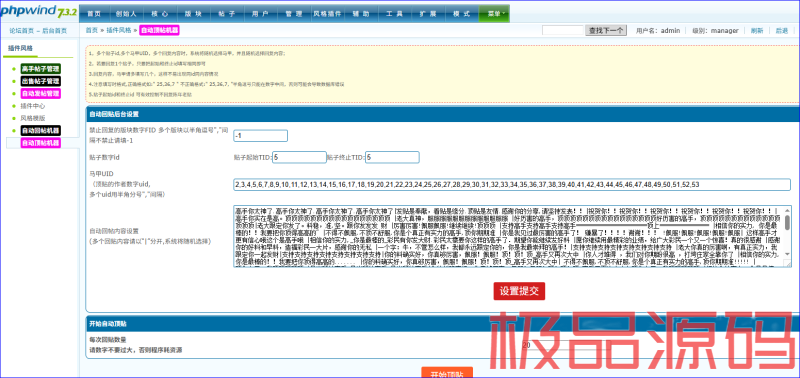This screenshot has height=378, width=800.
Task: Open 自动回帖机器 in the sidebar
Action: (40, 131)
